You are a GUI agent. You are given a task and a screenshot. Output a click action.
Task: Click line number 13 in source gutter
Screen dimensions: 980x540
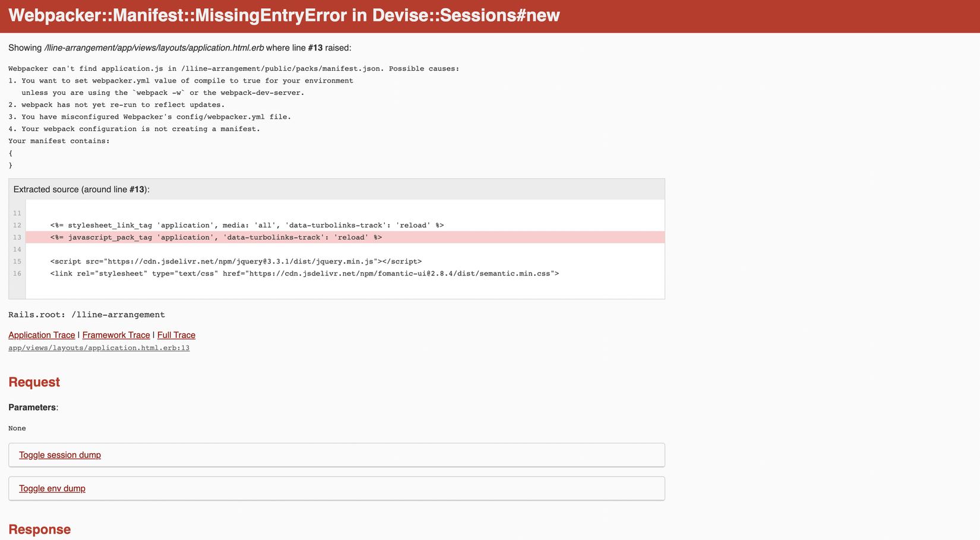[x=17, y=237]
